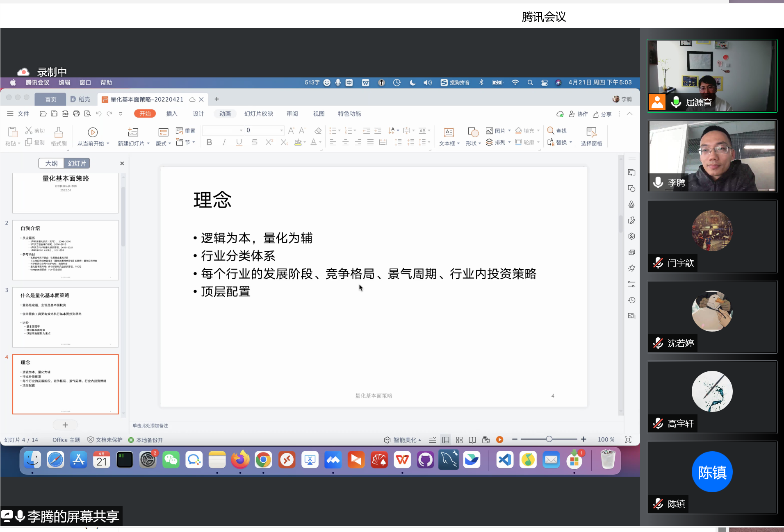Open the font size dropdown

point(282,130)
